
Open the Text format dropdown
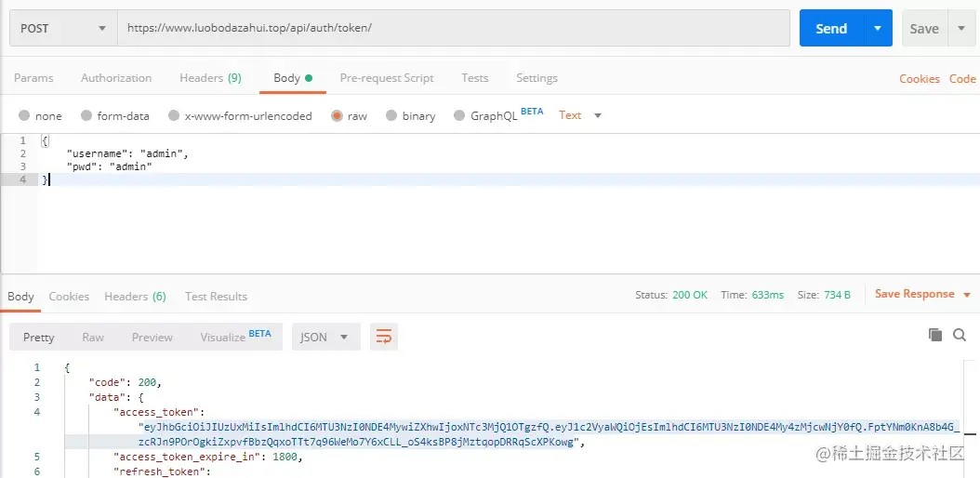click(x=580, y=115)
